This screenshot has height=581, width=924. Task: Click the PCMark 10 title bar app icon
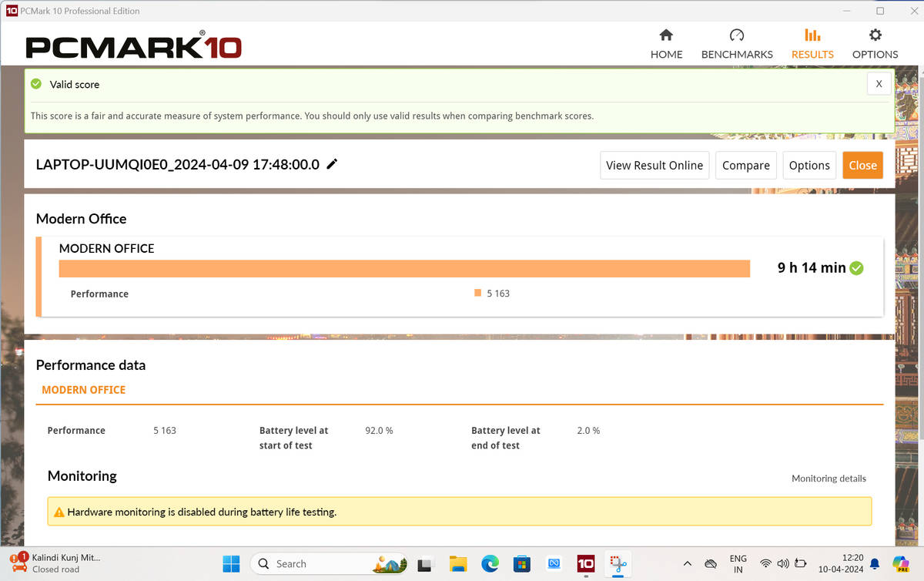point(12,11)
